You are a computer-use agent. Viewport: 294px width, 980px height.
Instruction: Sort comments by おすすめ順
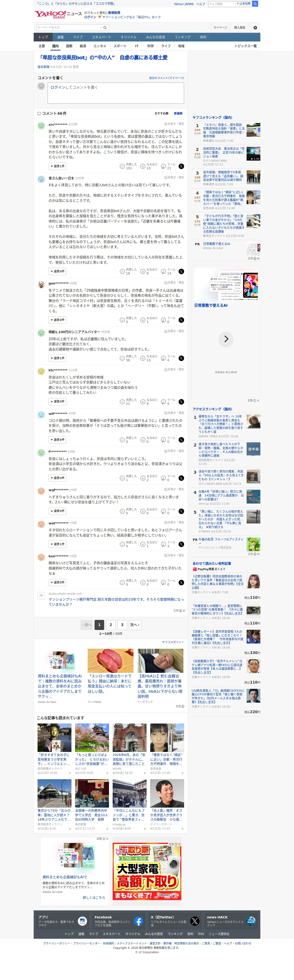tap(161, 113)
